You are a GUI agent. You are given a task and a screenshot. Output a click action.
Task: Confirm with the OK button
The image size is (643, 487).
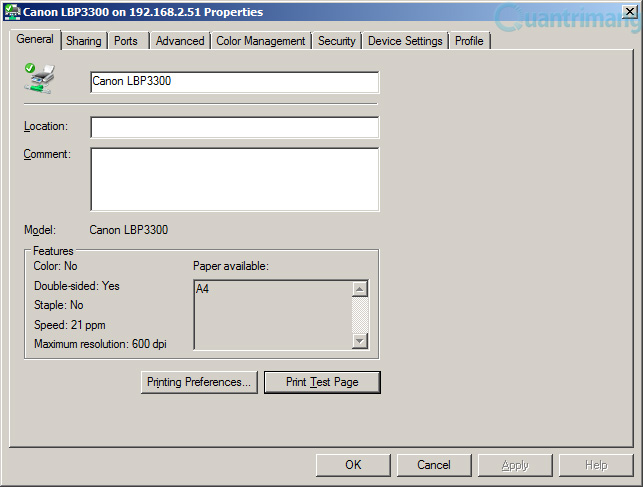pyautogui.click(x=353, y=465)
